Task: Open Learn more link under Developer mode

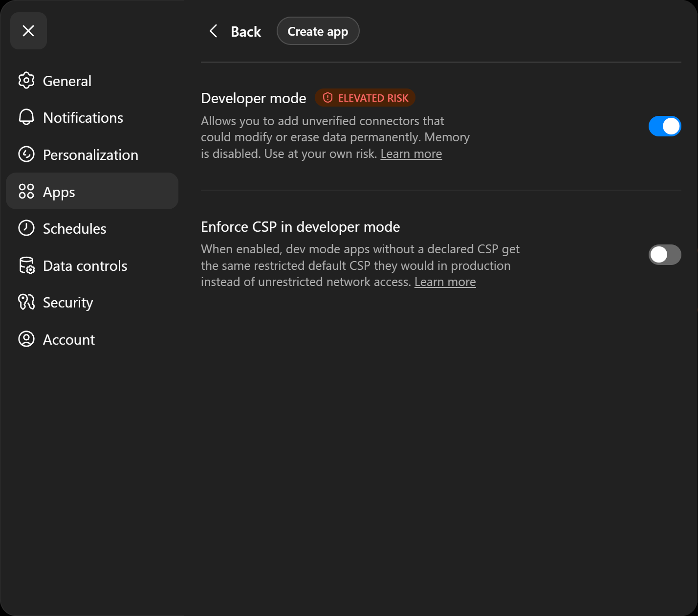Action: [411, 154]
